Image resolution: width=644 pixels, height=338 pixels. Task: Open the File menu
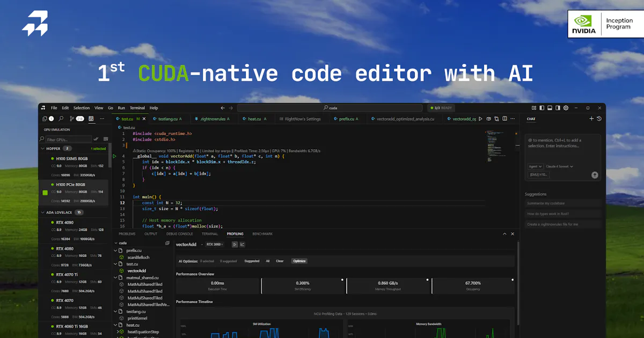click(54, 108)
